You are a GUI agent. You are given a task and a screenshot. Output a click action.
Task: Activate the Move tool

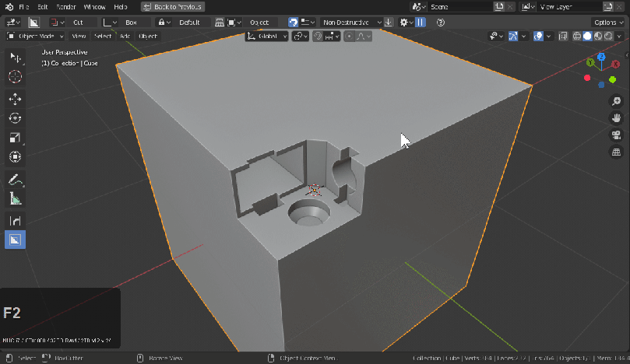click(15, 99)
